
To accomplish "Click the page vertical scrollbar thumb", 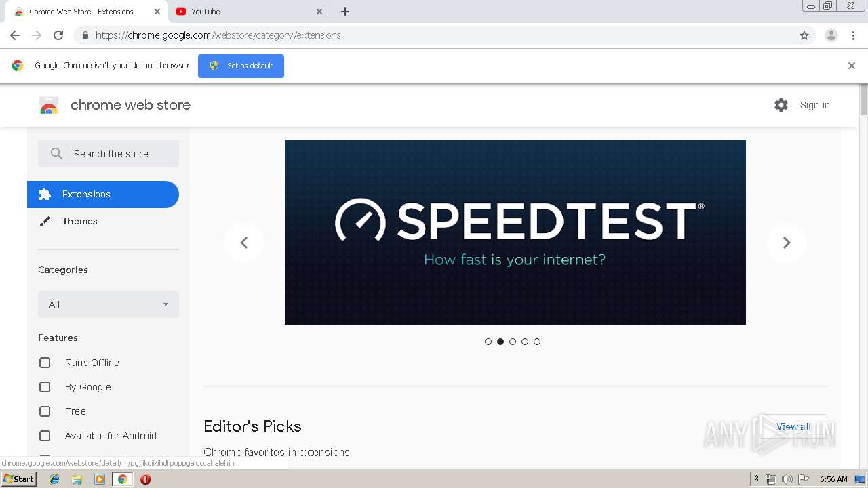I will pyautogui.click(x=863, y=100).
